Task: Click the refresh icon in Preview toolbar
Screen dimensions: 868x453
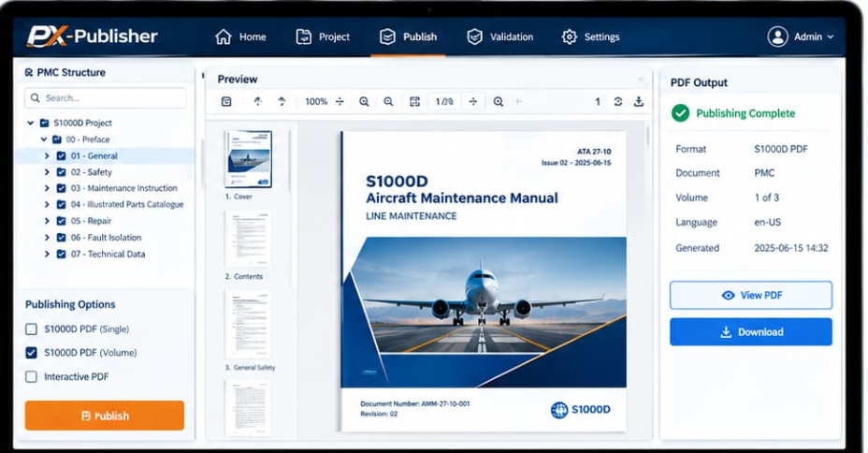Action: 617,101
